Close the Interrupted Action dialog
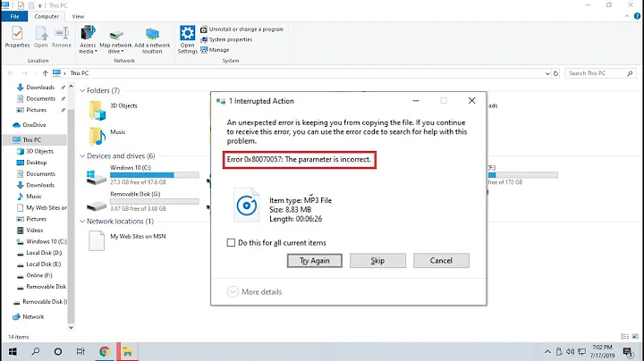The width and height of the screenshot is (644, 361). [472, 101]
